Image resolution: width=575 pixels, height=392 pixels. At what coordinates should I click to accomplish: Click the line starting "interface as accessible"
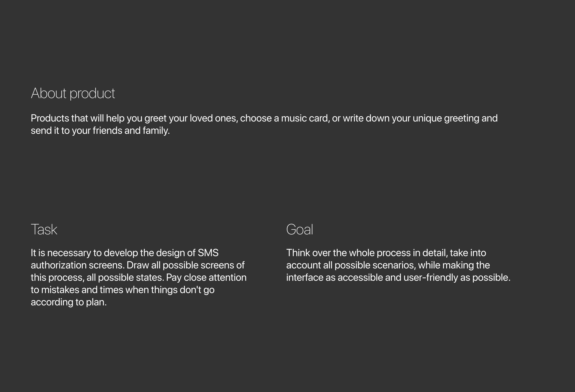(398, 278)
